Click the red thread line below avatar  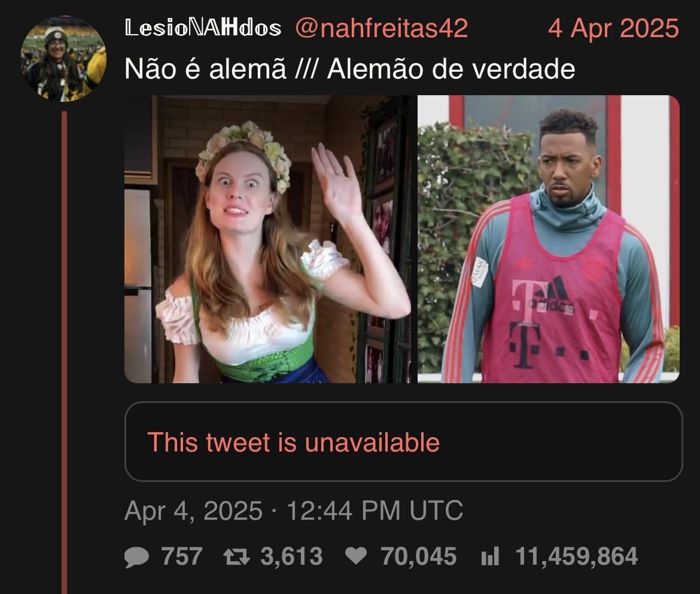[64, 353]
